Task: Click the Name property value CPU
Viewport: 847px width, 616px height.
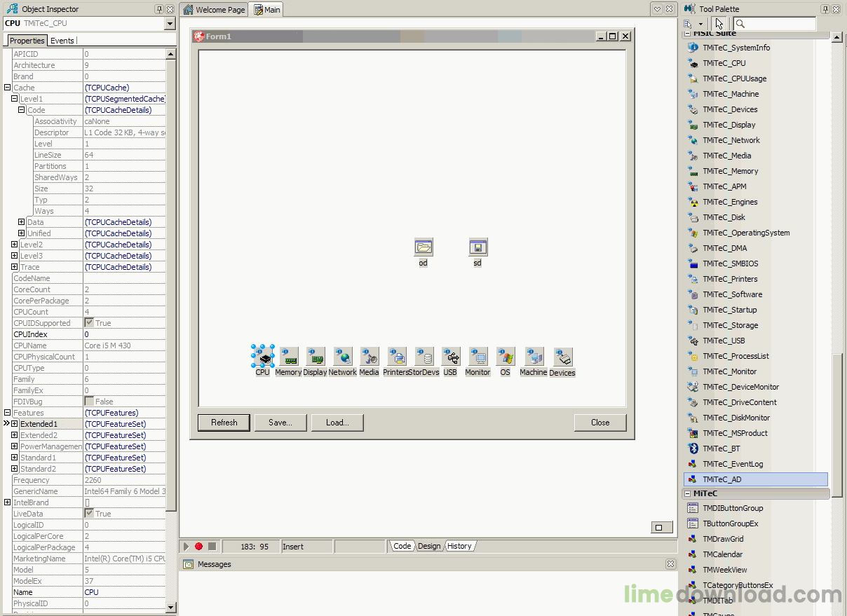Action: pos(124,592)
